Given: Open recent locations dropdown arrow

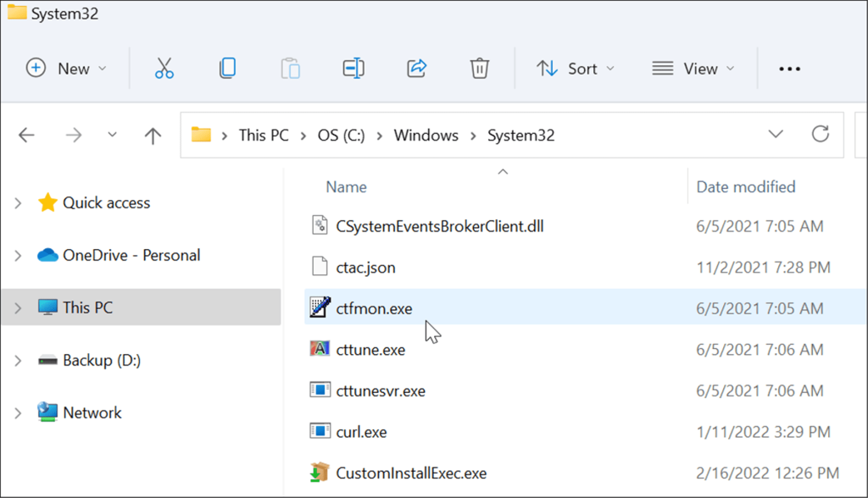Looking at the screenshot, I should click(x=113, y=135).
